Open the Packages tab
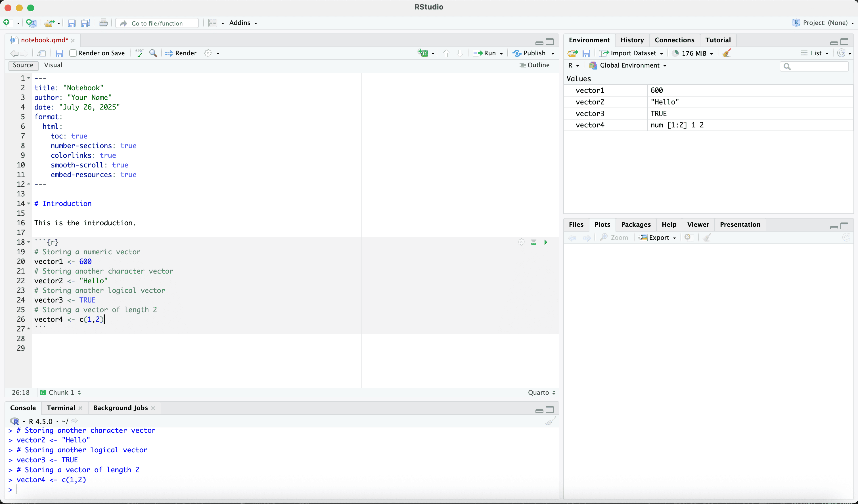The height and width of the screenshot is (504, 858). [x=636, y=224]
